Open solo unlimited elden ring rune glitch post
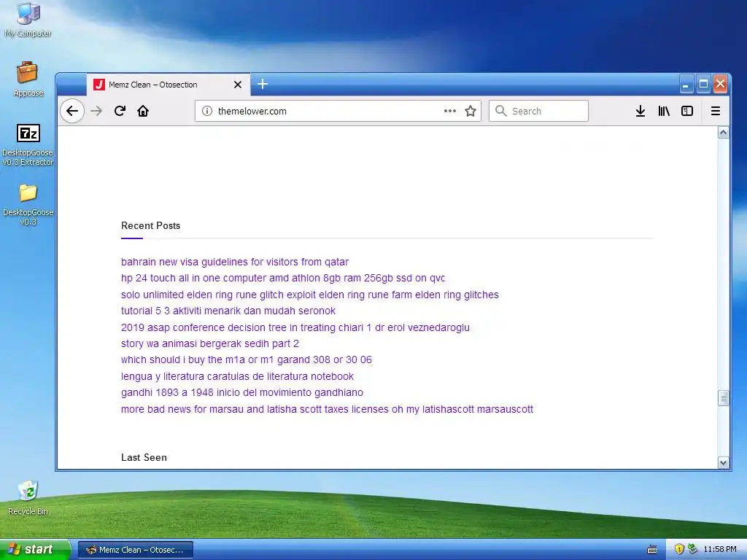Screen dimensions: 747x560 [309, 295]
